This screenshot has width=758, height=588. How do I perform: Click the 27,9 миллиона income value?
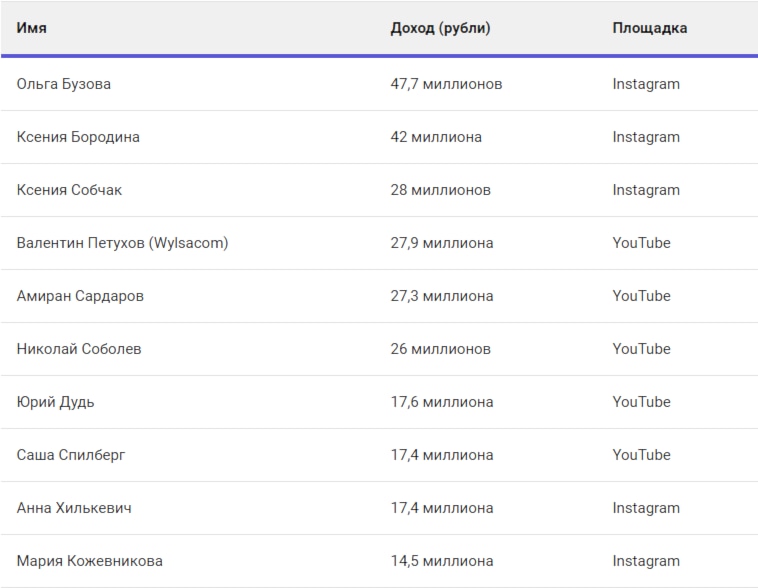441,243
